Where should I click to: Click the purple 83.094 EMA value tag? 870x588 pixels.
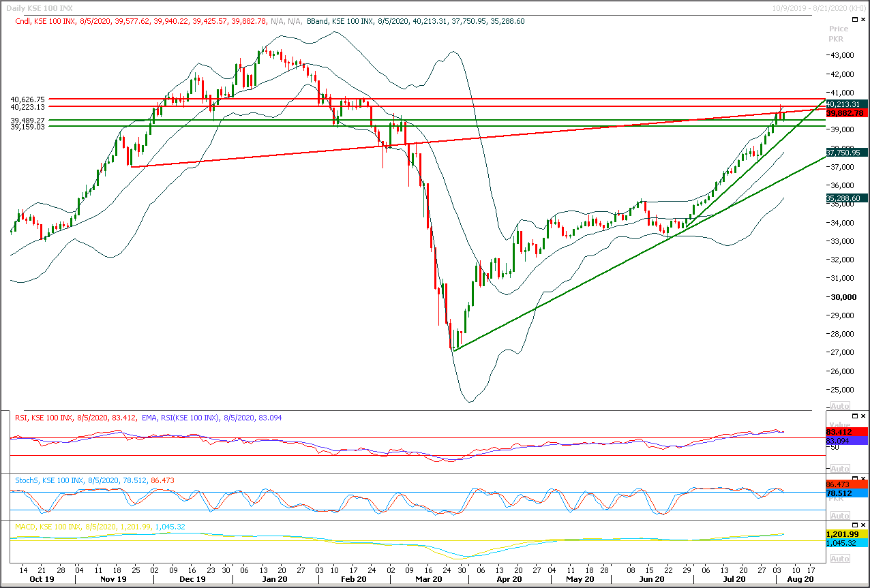(847, 441)
